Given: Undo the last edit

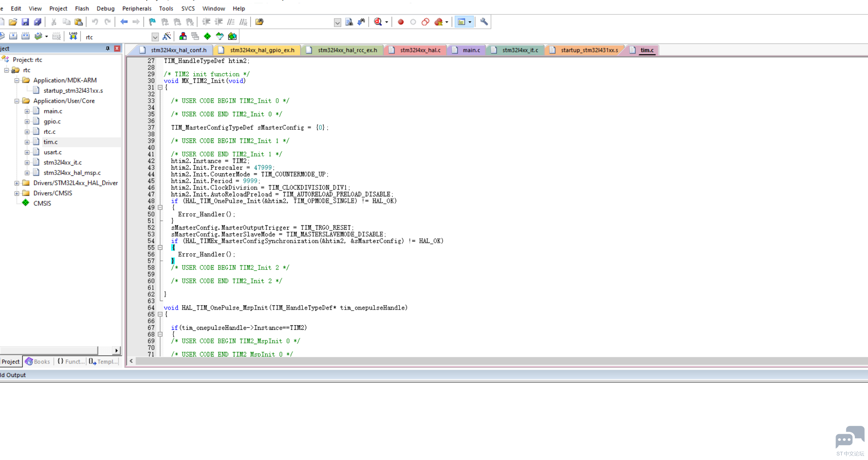Looking at the screenshot, I should tap(95, 22).
